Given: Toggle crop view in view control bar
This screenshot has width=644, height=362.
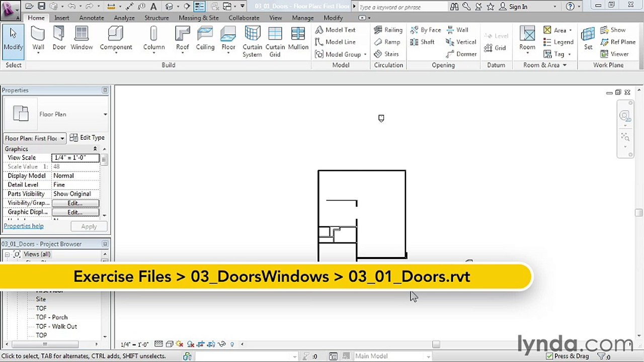Looking at the screenshot, I should click(201, 344).
